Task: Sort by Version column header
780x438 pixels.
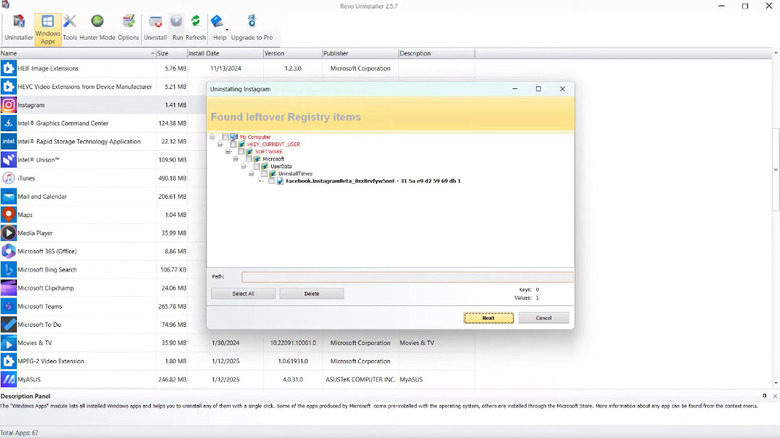Action: pos(292,53)
